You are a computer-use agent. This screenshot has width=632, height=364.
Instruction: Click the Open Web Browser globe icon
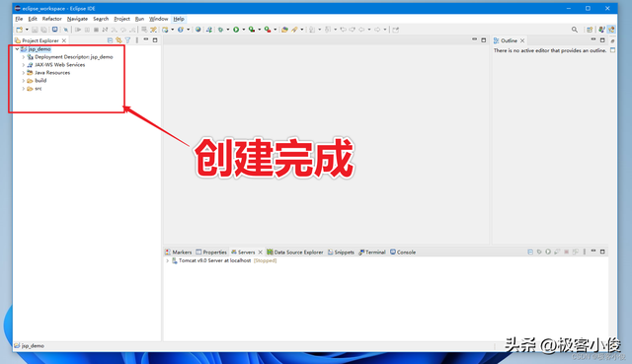(x=197, y=30)
